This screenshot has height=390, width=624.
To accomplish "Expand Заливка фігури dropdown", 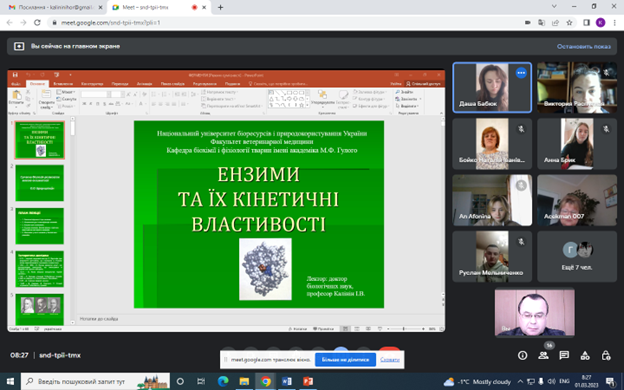I will (x=369, y=92).
